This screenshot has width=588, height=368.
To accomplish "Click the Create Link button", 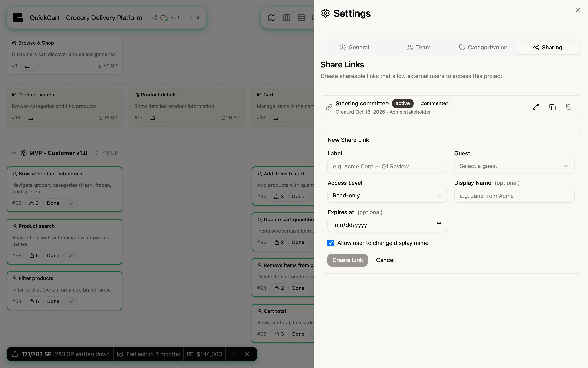I will coord(347,260).
